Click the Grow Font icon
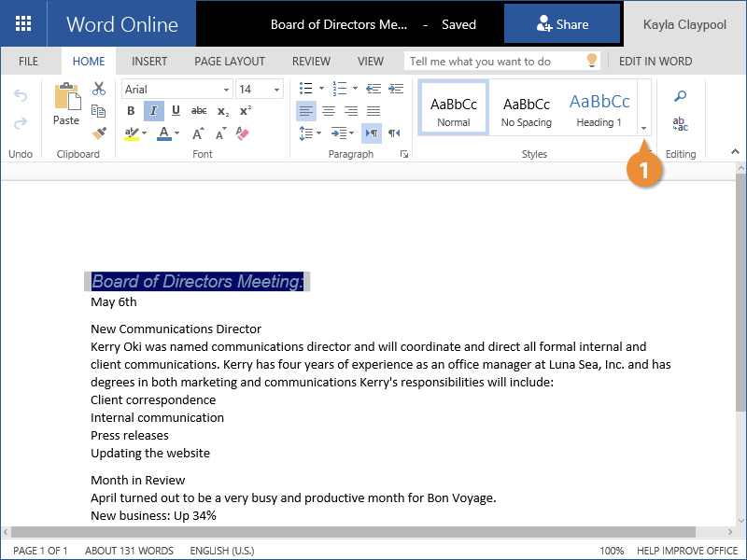This screenshot has width=747, height=560. 198,133
